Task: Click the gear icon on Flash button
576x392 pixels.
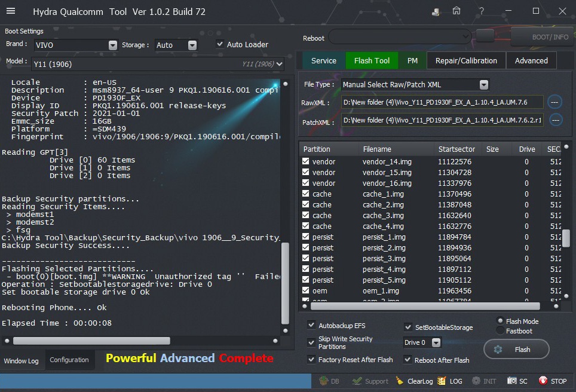Action: (x=498, y=350)
